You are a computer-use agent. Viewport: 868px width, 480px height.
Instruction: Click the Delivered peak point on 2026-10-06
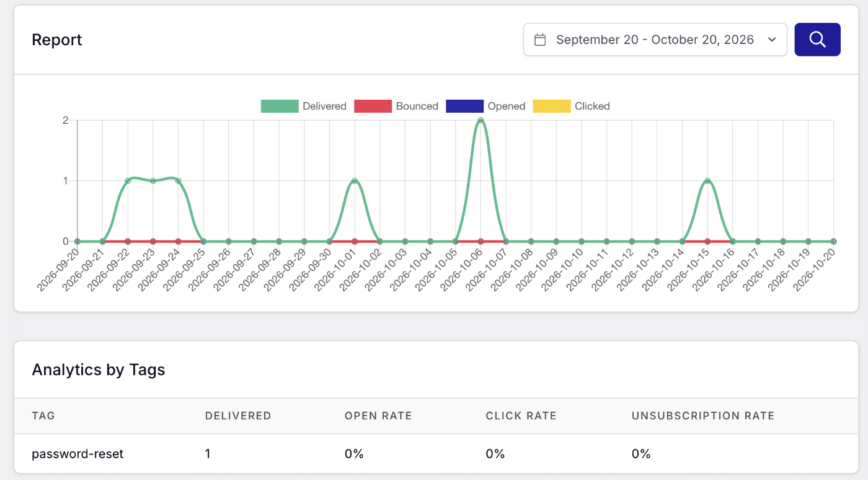480,120
